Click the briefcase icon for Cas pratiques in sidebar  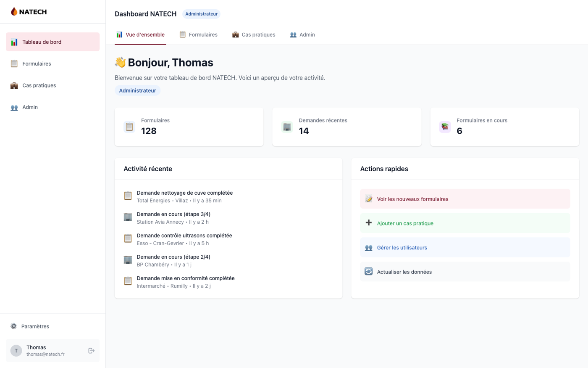click(14, 85)
